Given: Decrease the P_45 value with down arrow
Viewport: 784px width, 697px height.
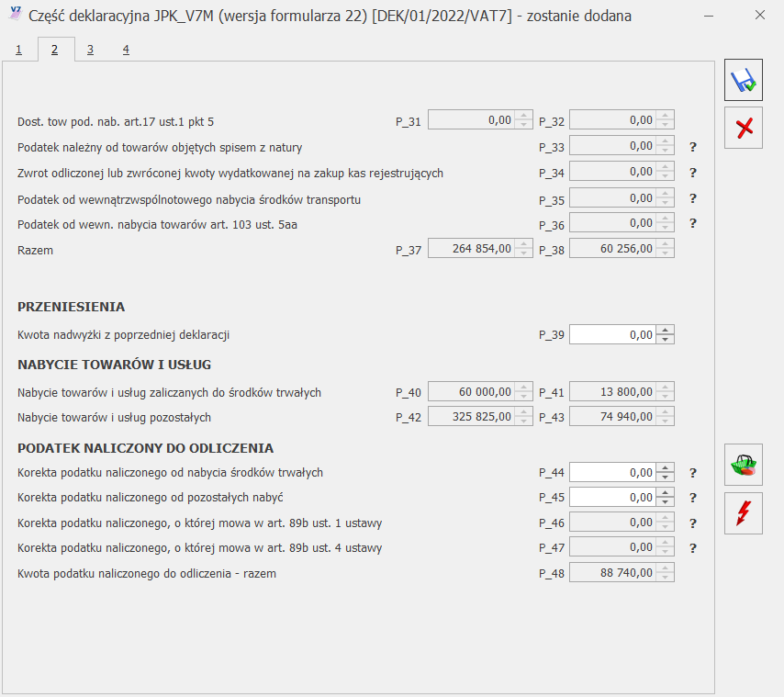Looking at the screenshot, I should pos(665,501).
